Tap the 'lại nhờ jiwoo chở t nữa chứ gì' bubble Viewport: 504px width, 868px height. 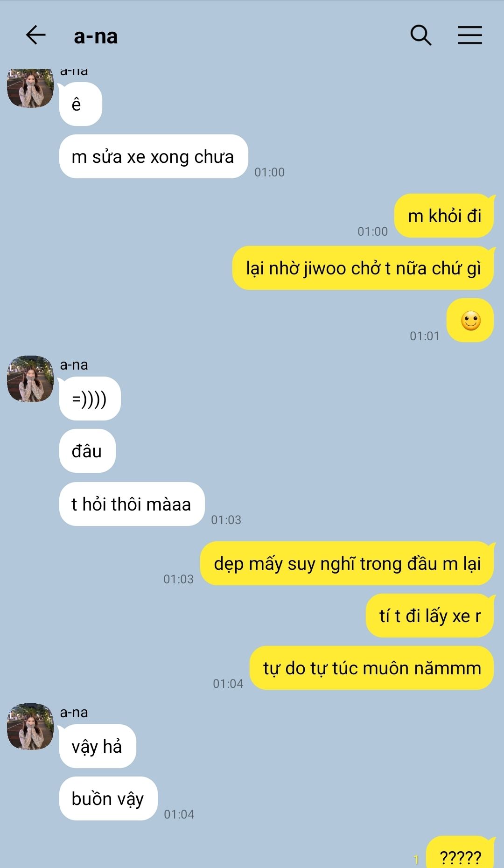point(363,268)
